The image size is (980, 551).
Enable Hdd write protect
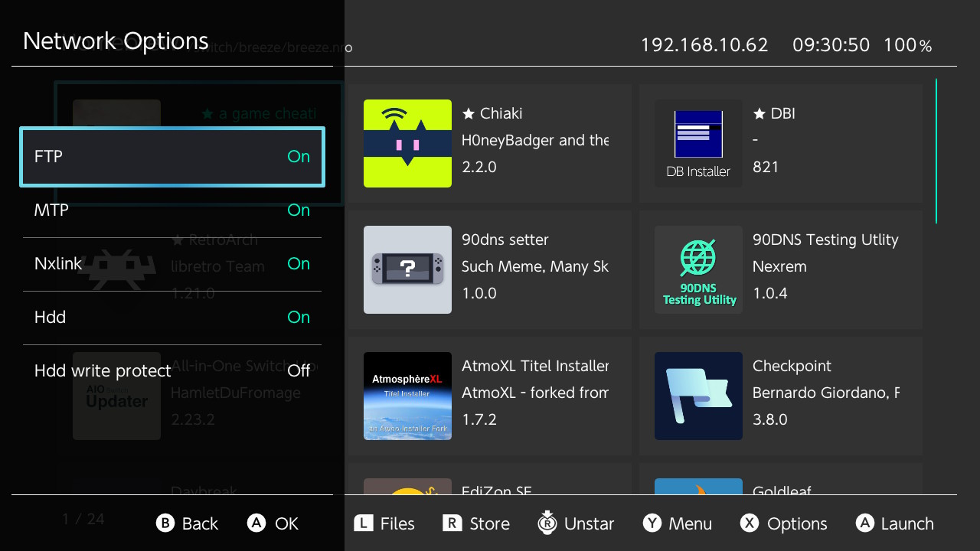pyautogui.click(x=172, y=371)
